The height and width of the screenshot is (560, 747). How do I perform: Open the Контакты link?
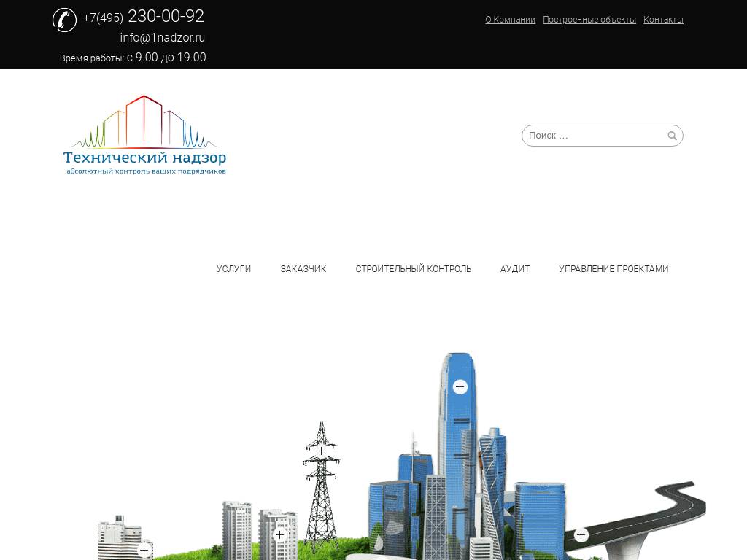click(663, 20)
